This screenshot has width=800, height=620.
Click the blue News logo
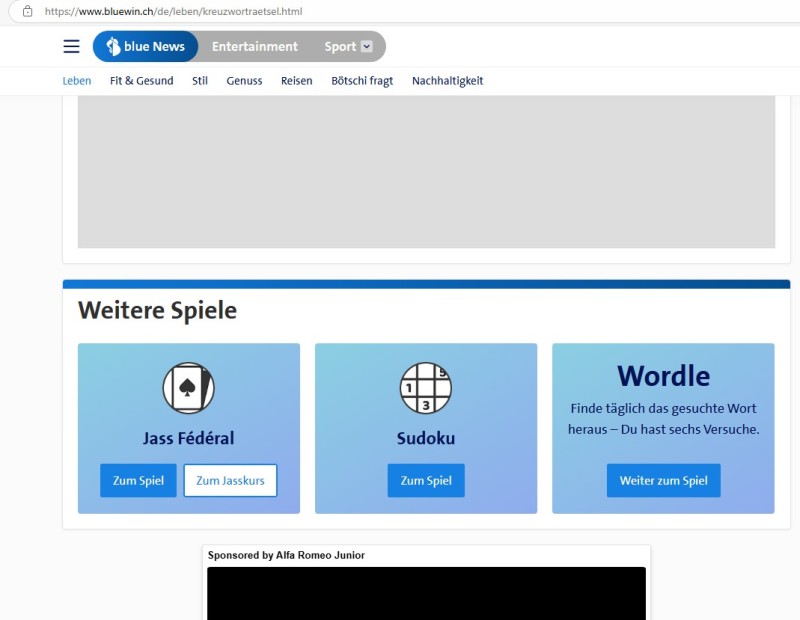click(x=146, y=47)
